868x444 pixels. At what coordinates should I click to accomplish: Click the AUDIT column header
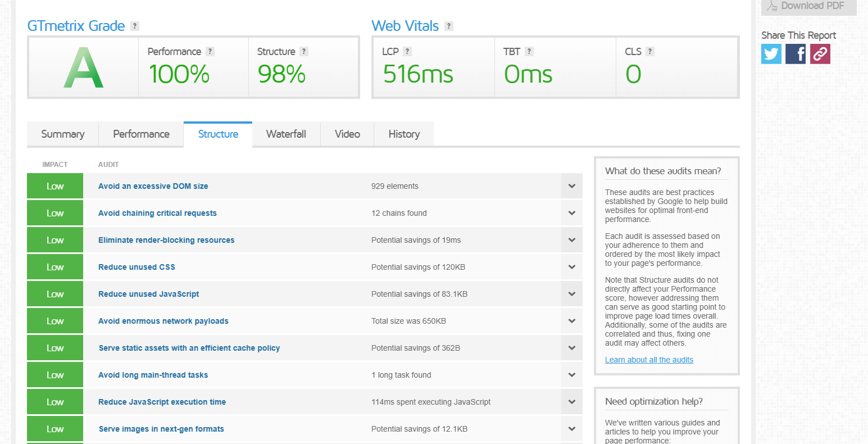point(108,165)
